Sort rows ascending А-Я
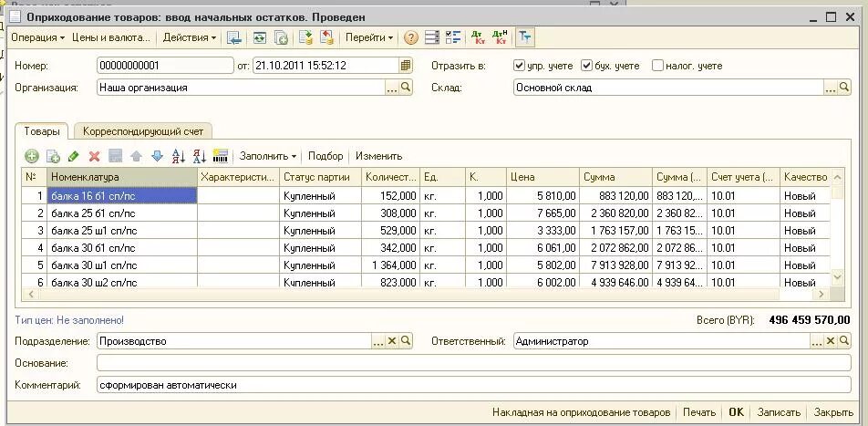The image size is (868, 426). pyautogui.click(x=179, y=156)
